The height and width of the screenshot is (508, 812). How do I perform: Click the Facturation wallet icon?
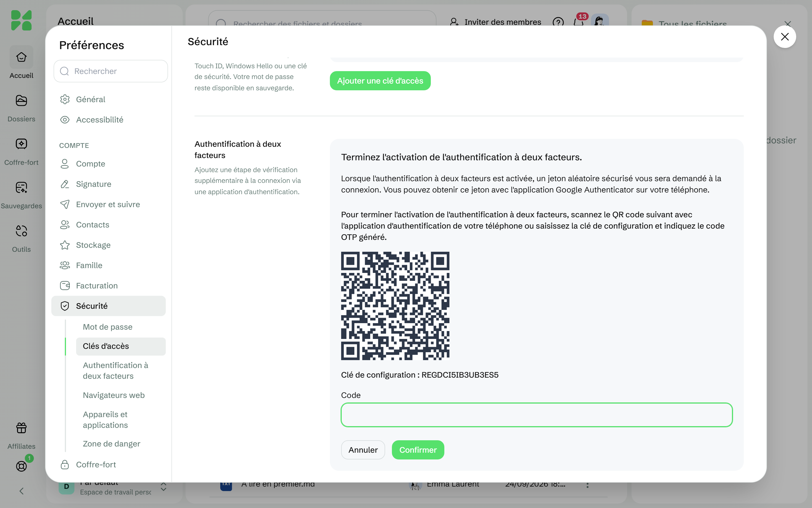tap(65, 286)
